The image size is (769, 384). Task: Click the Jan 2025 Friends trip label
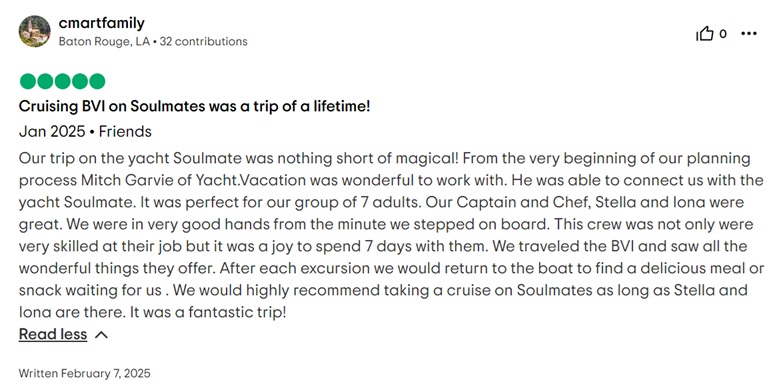point(85,131)
